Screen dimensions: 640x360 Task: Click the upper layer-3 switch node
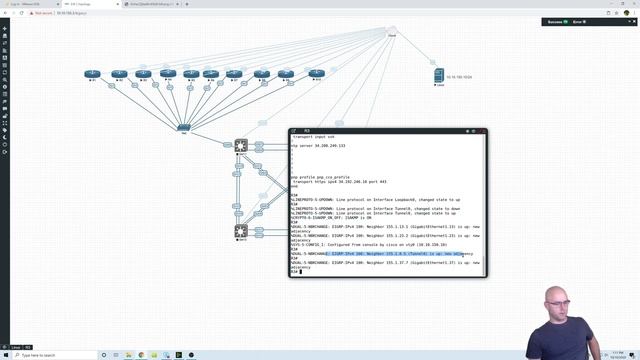[x=241, y=146]
